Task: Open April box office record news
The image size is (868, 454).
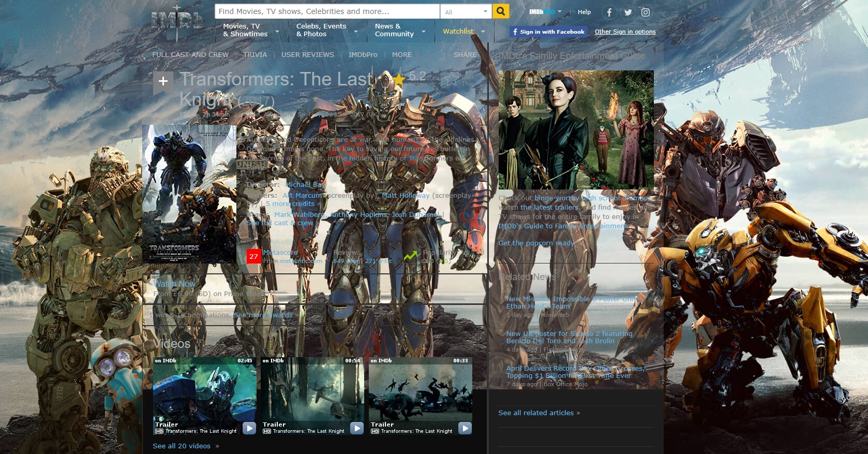Action: (x=575, y=372)
